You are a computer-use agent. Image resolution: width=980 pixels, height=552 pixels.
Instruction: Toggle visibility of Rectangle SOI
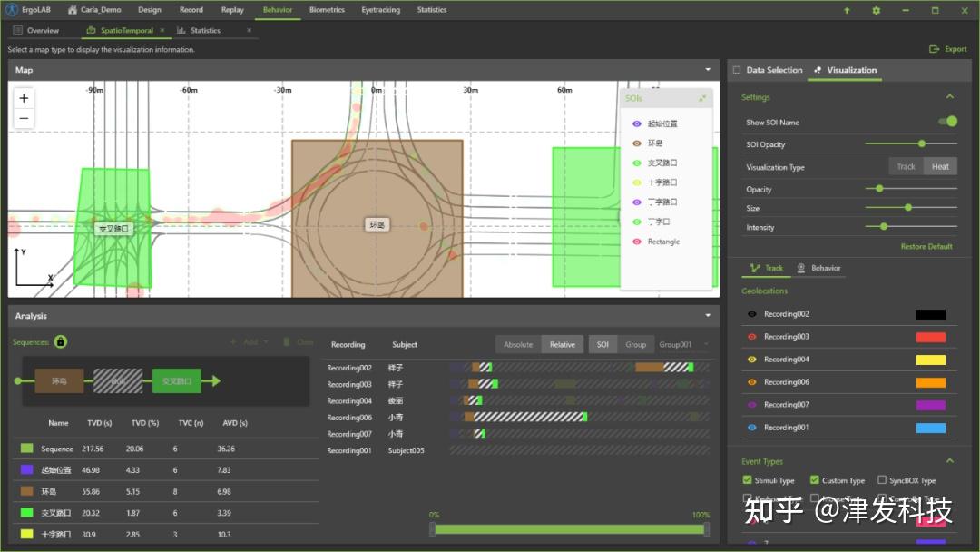coord(637,241)
